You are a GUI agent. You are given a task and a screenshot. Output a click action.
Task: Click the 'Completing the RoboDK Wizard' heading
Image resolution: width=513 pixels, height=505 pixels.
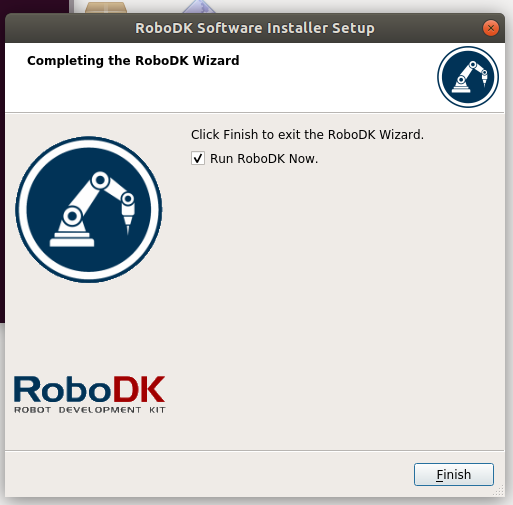pos(133,61)
